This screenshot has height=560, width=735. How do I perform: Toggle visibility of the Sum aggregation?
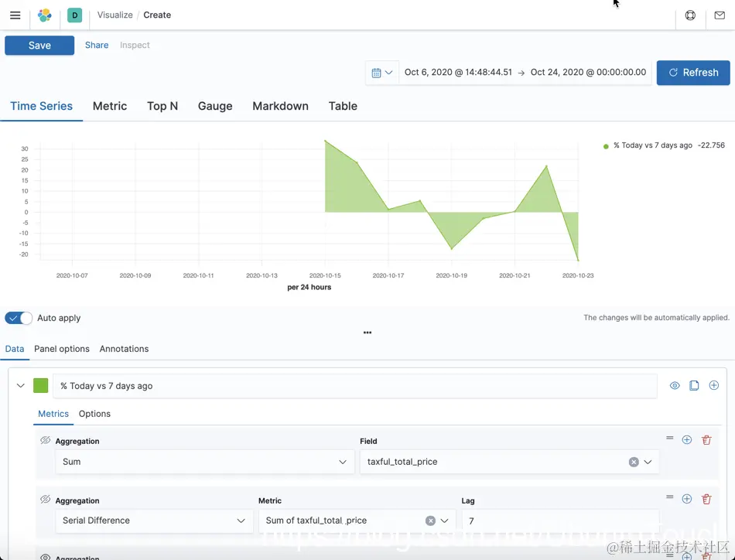(45, 440)
